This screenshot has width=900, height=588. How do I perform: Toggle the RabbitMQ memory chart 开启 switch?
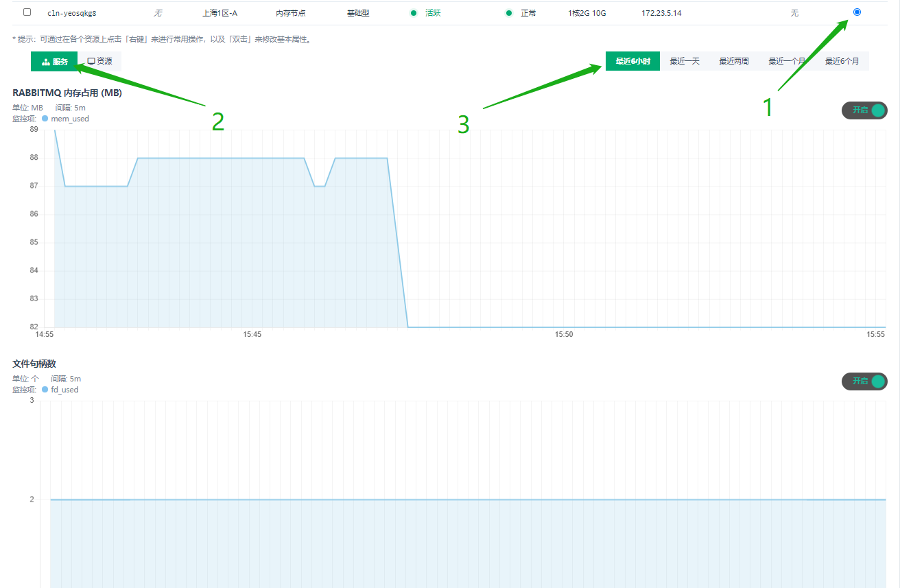pyautogui.click(x=864, y=110)
